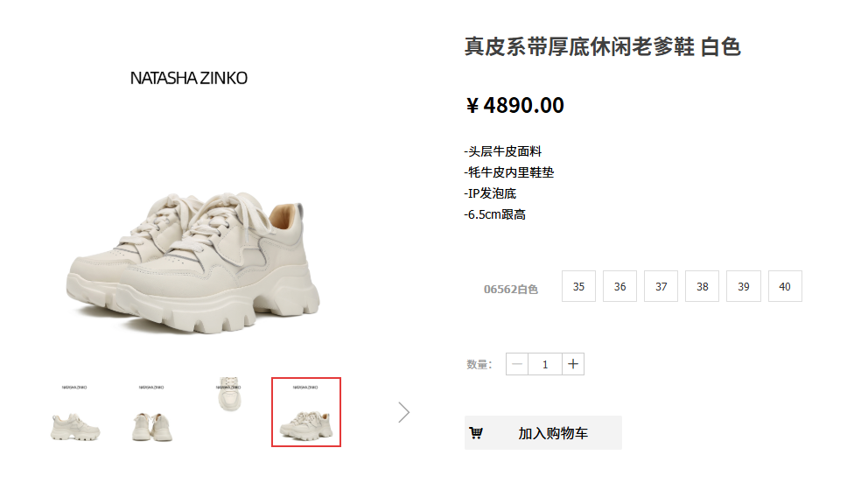Image resolution: width=868 pixels, height=497 pixels.
Task: Pick size 38
Action: coord(702,286)
